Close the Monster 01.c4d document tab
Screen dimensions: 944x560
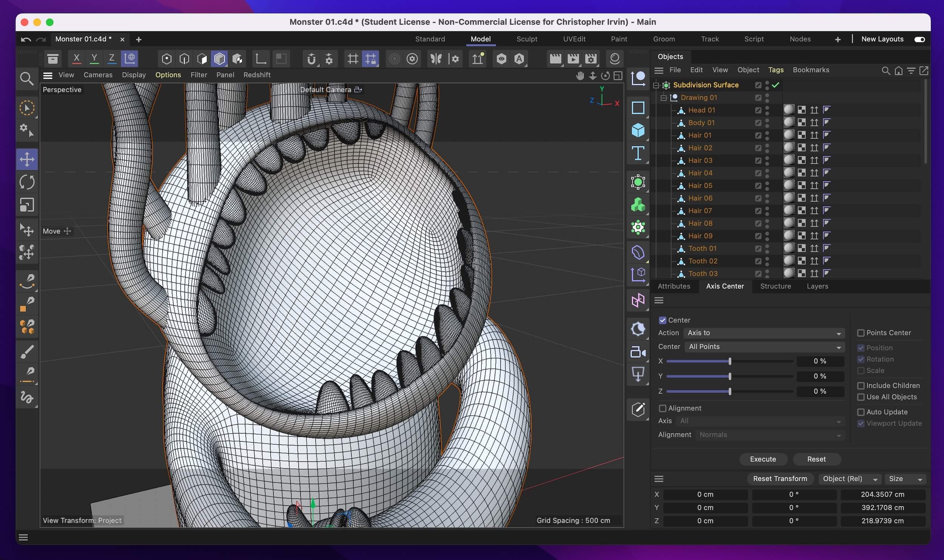[122, 39]
